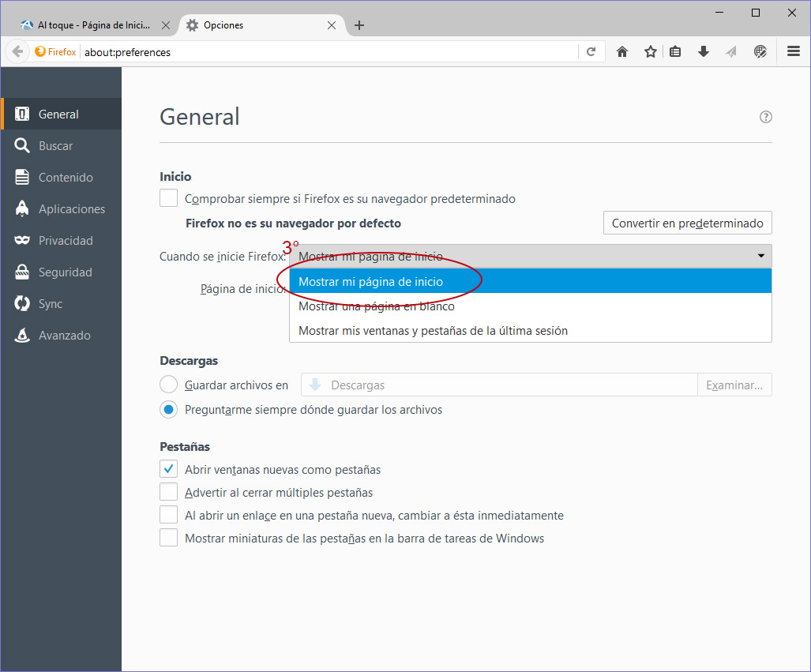Go back using the back arrow button
This screenshot has height=672, width=811.
coord(17,52)
